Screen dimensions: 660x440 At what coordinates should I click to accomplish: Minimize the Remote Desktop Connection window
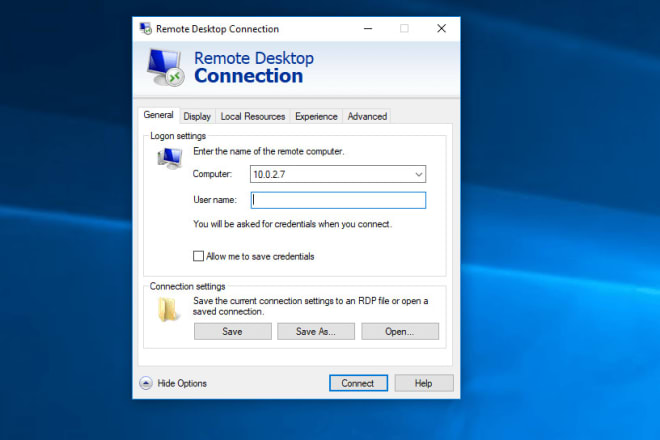click(x=368, y=29)
